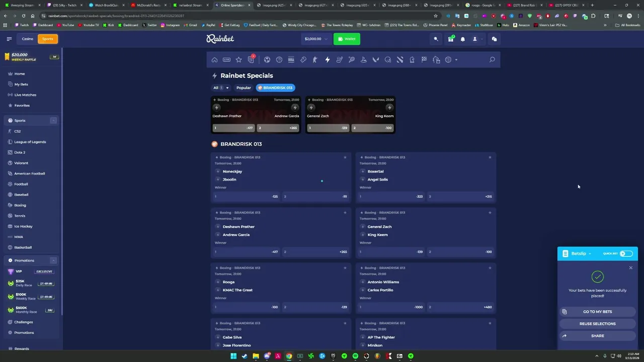Close the bet placed confirmation message
This screenshot has width=644, height=362.
631,267
